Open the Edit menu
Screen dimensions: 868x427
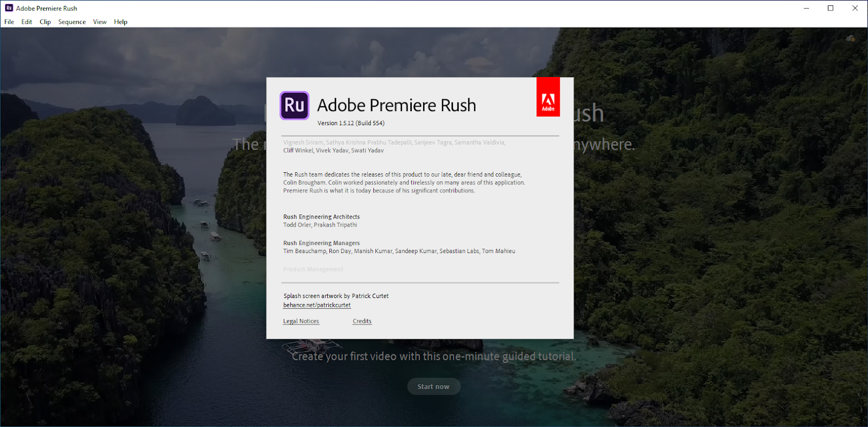coord(27,22)
